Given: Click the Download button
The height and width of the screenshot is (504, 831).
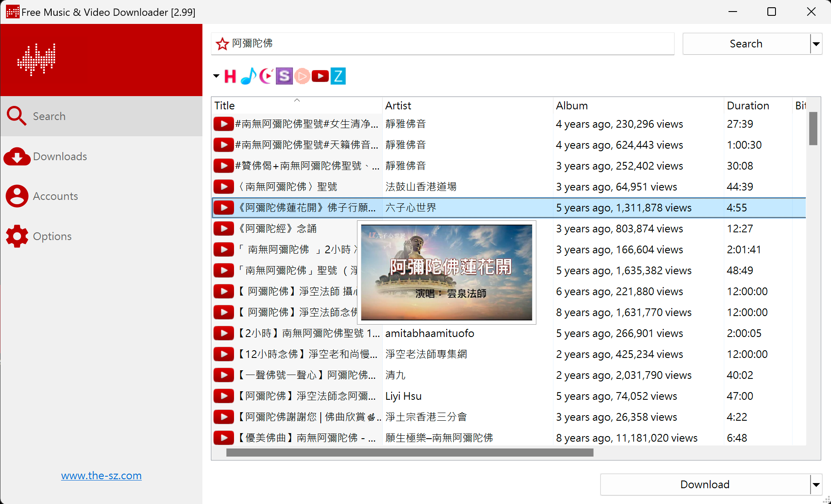Looking at the screenshot, I should (x=705, y=485).
